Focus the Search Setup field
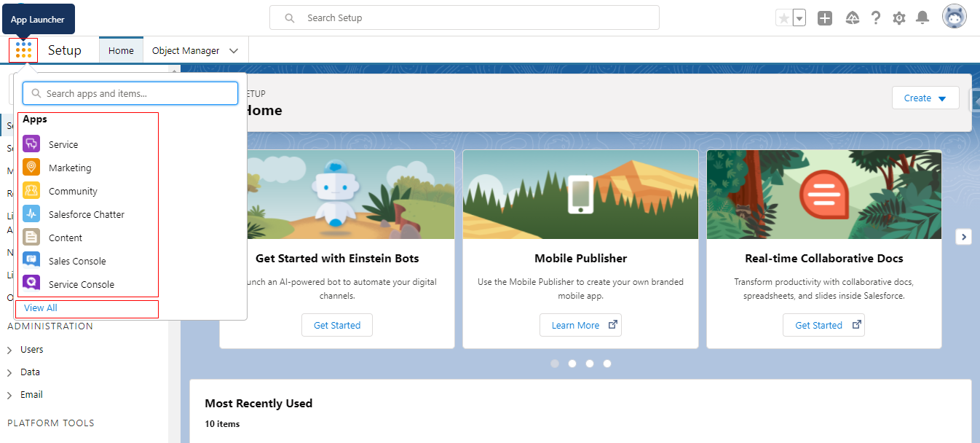Viewport: 980px width, 443px height. pos(465,17)
